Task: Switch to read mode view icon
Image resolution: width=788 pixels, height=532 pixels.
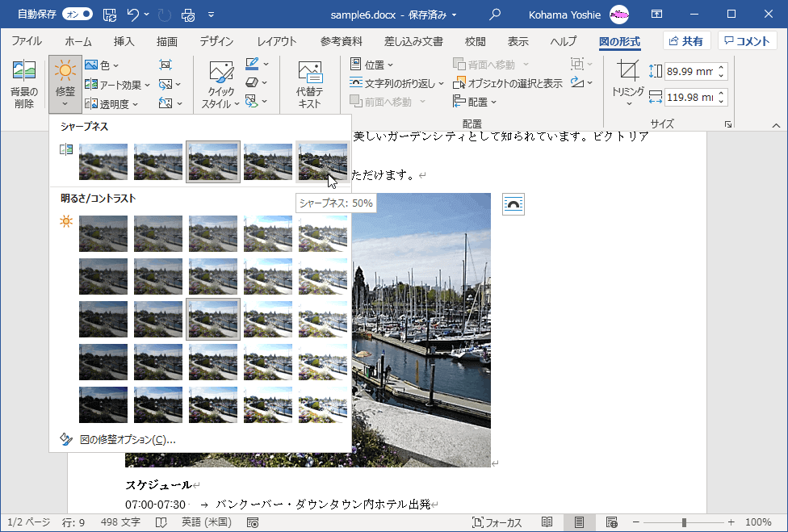Action: coord(547,522)
